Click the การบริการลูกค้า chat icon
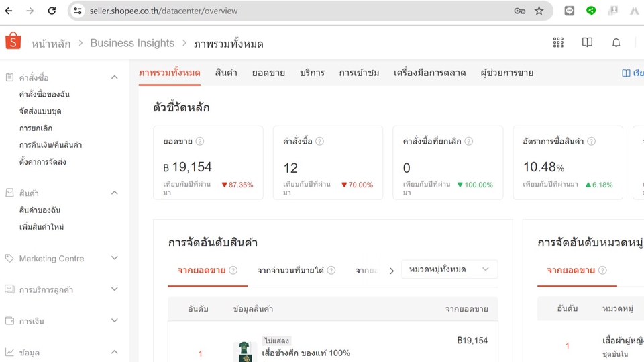This screenshot has width=644, height=362. 9,289
